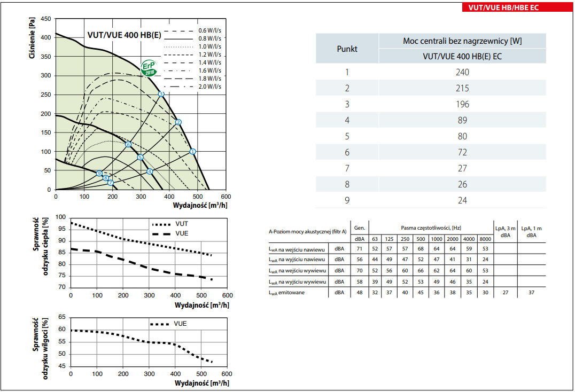
Task: Click the 1.4 W/l/s legend entry
Action: [x=192, y=62]
